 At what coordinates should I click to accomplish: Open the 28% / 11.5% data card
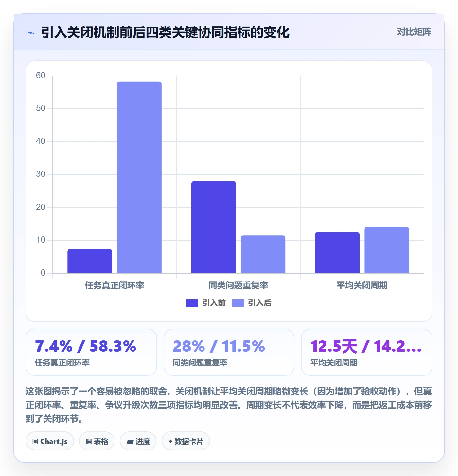pyautogui.click(x=229, y=352)
